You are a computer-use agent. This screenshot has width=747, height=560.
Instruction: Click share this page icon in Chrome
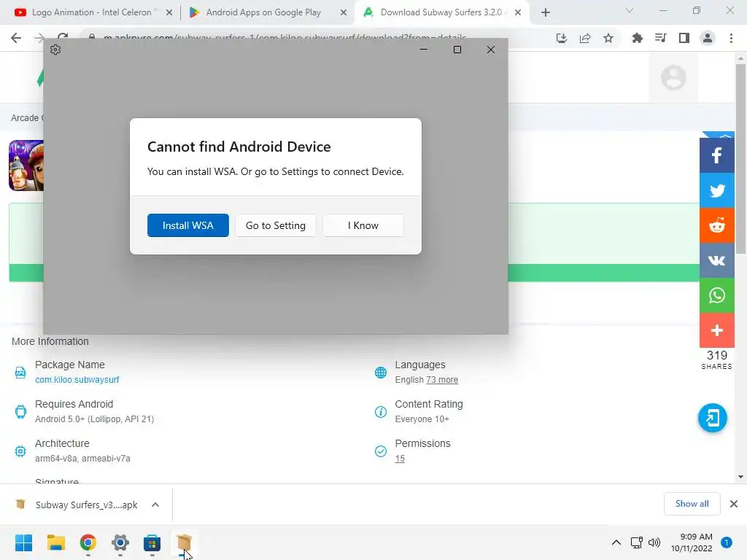coord(585,38)
